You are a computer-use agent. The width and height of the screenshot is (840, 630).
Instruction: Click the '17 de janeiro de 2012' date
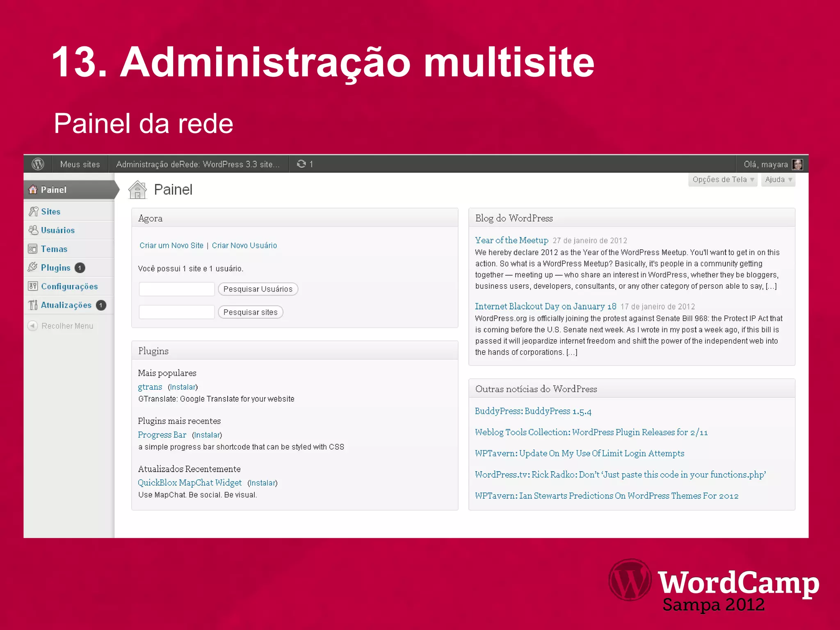(x=658, y=307)
